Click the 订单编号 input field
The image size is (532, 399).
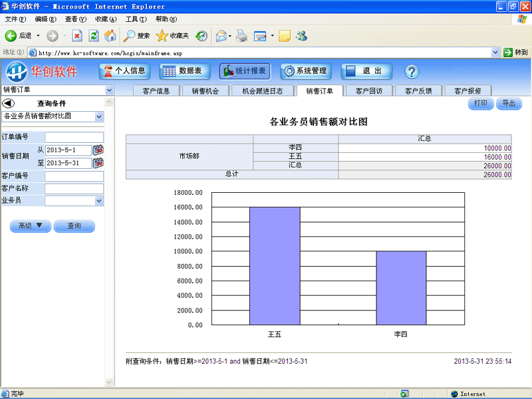[x=74, y=138]
